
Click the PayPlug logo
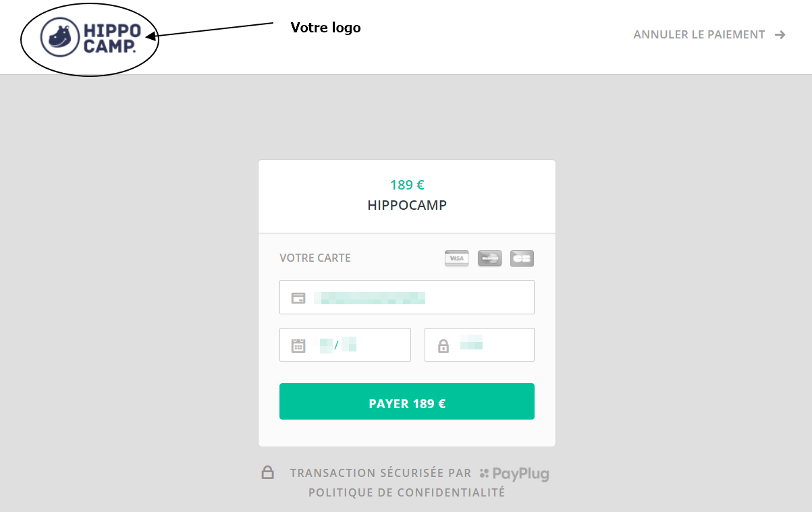514,474
